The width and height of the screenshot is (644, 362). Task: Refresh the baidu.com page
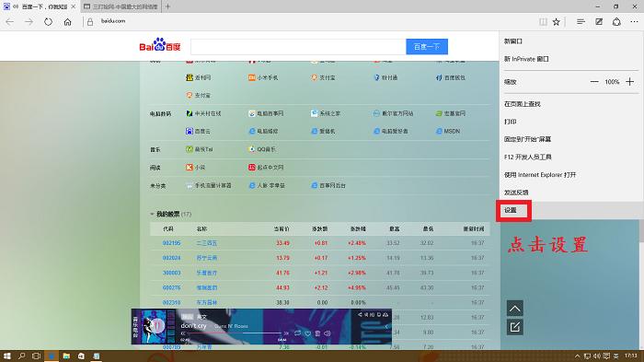tap(48, 22)
